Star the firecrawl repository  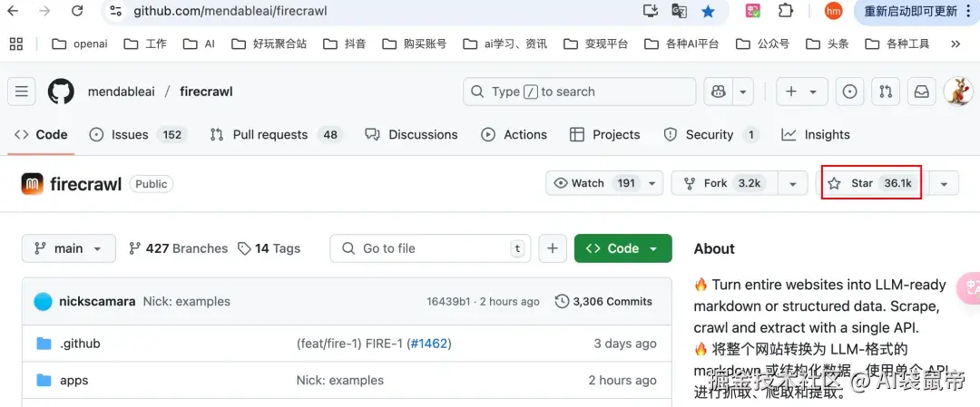click(x=871, y=183)
